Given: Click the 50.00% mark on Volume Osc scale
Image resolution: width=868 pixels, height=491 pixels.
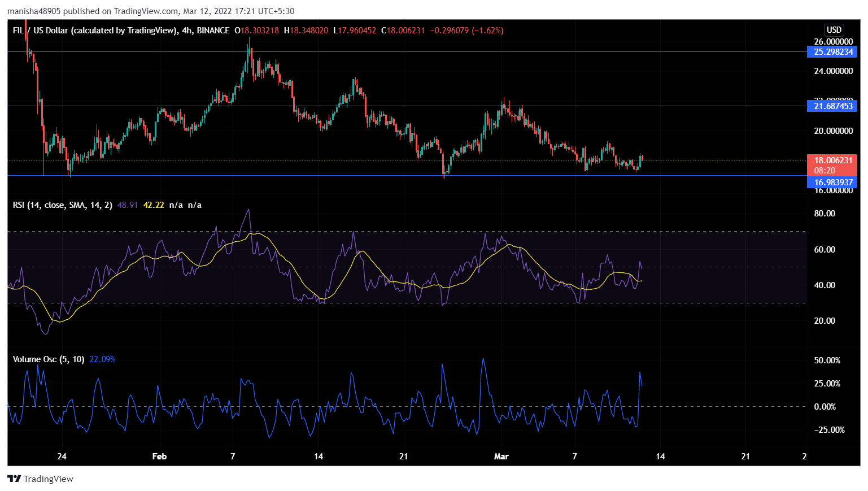Looking at the screenshot, I should coord(827,360).
